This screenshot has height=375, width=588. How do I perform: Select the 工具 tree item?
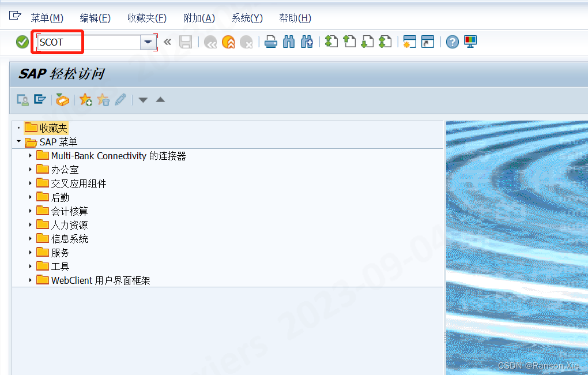tap(61, 267)
